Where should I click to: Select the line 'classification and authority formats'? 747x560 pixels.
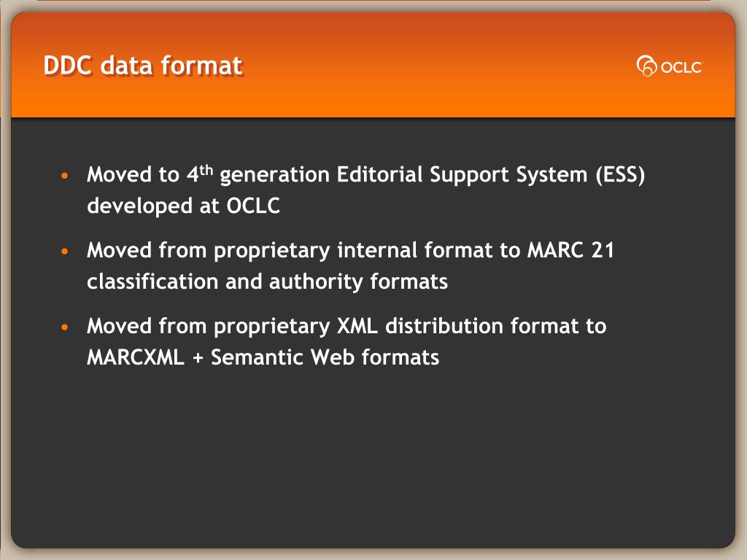coord(267,281)
